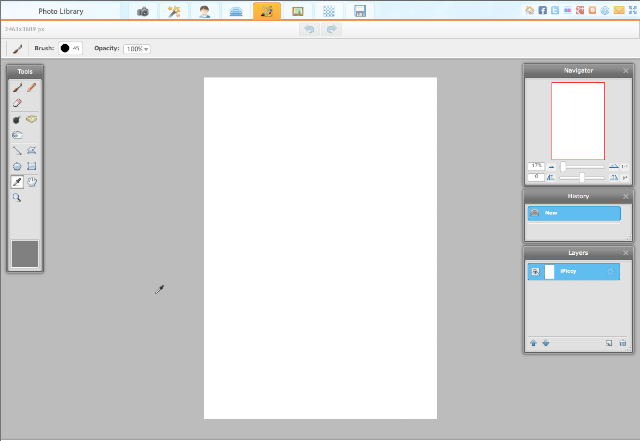Select the magnifier zoom tool

17,198
